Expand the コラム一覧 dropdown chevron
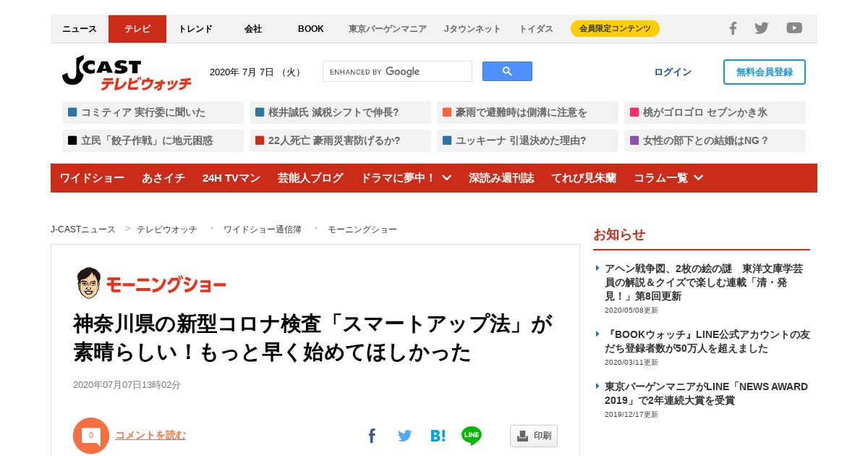The image size is (868, 456). tap(698, 177)
